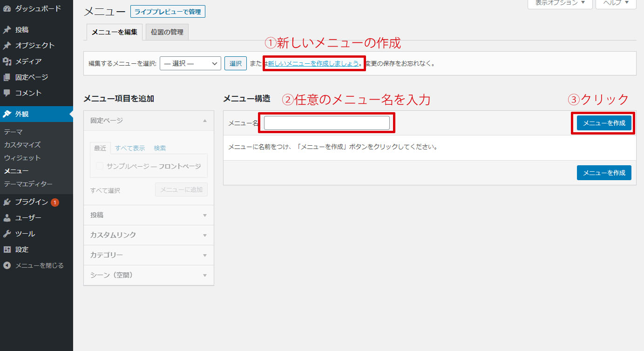Click the Dashboard gauge icon
The width and height of the screenshot is (644, 351).
tap(7, 8)
